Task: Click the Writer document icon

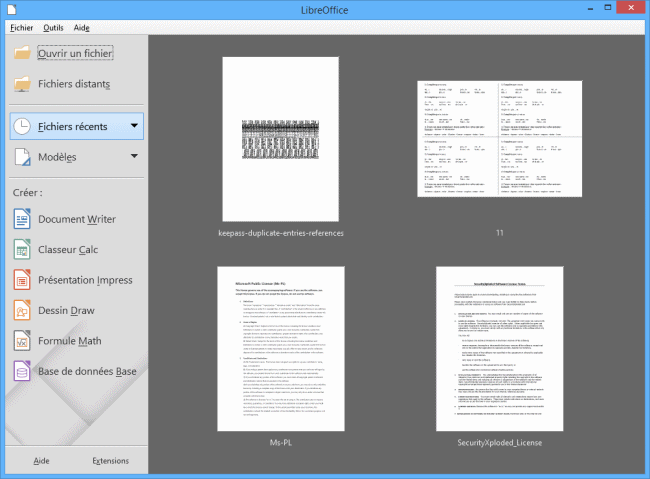Action: pyautogui.click(x=22, y=219)
